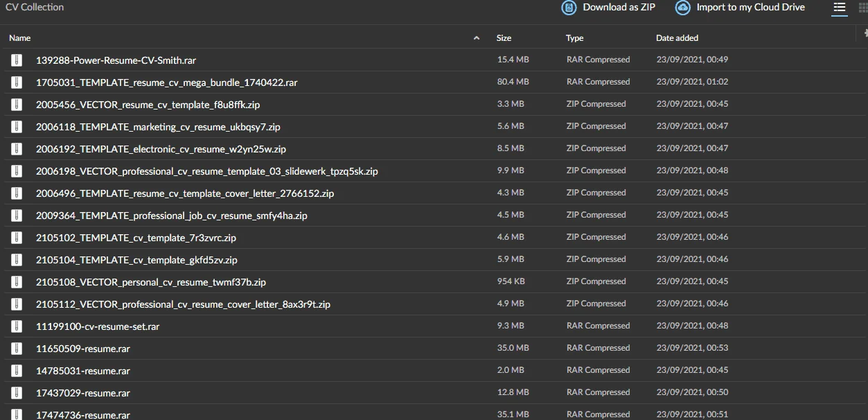Click the Import to my Cloud Drive icon

click(x=682, y=8)
